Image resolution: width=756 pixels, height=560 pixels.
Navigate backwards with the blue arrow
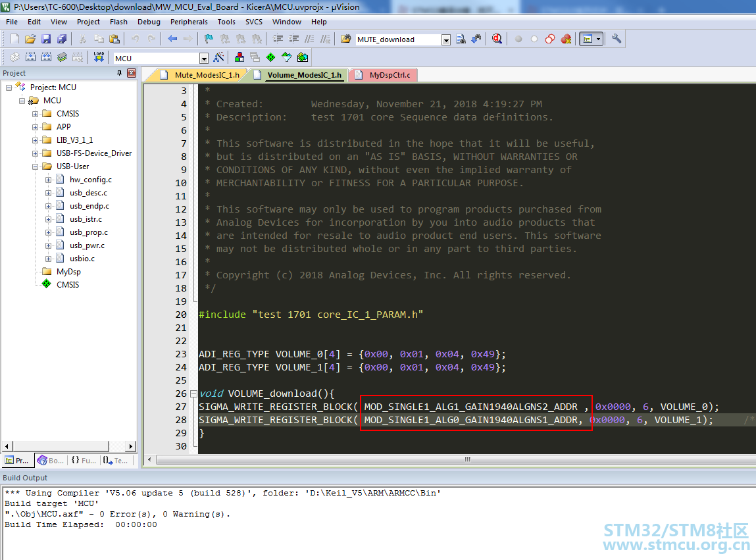tap(172, 39)
